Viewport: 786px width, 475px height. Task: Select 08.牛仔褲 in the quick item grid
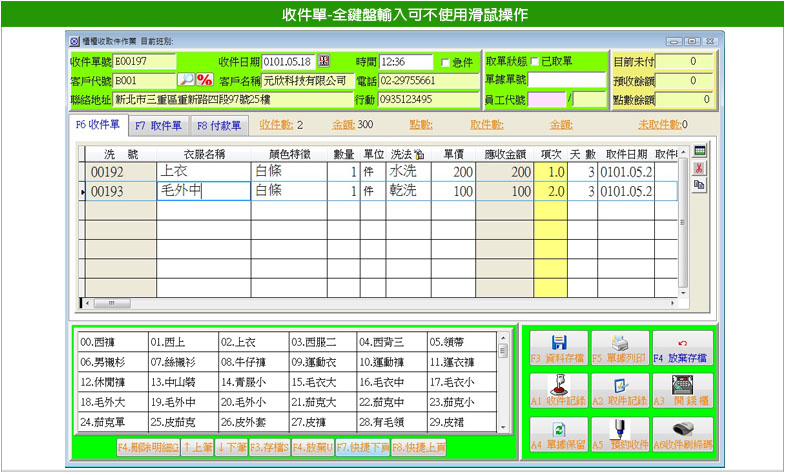pyautogui.click(x=255, y=359)
